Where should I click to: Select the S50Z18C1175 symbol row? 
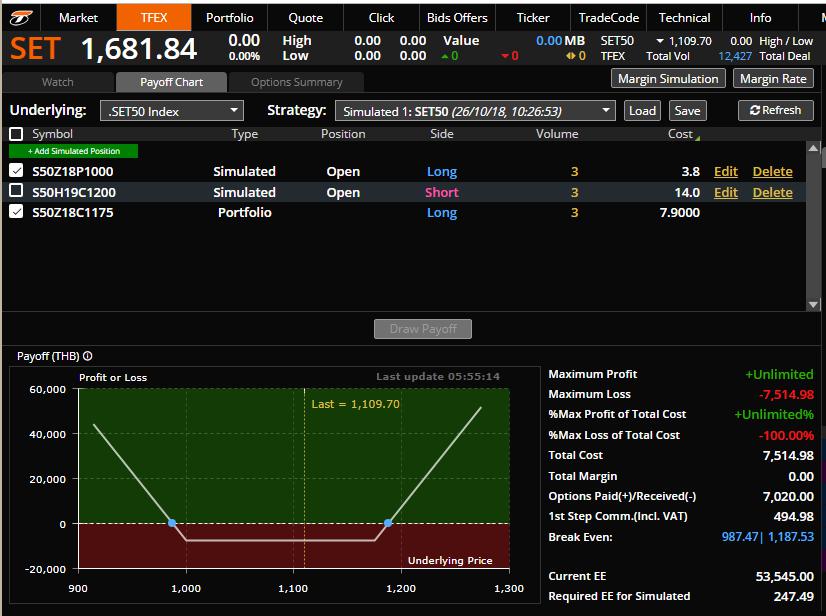[x=404, y=212]
